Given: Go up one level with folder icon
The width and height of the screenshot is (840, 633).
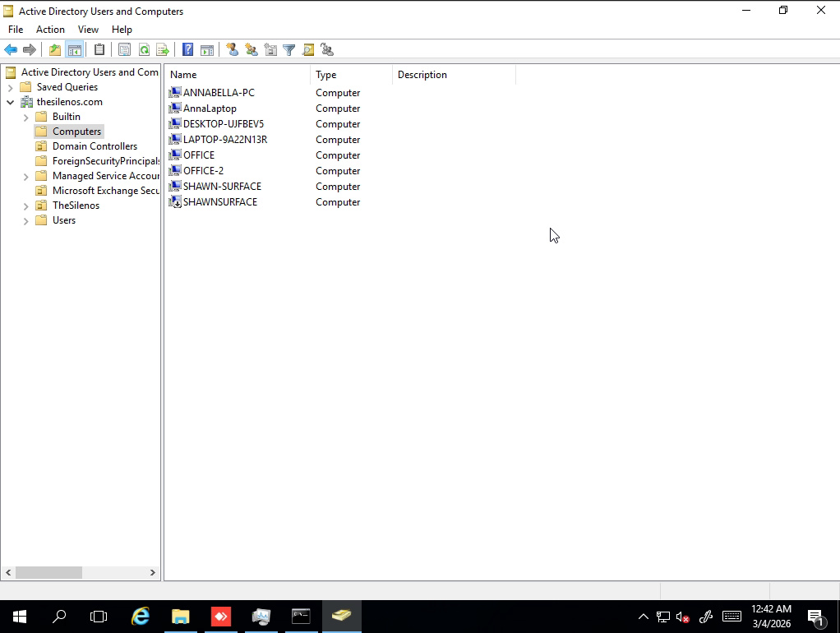Looking at the screenshot, I should (x=54, y=50).
